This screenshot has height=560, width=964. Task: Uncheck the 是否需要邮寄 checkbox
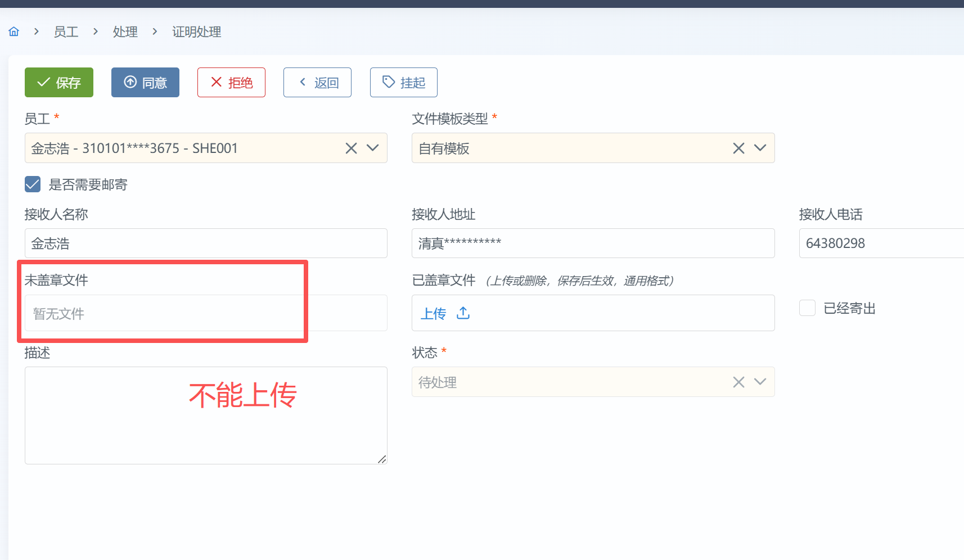(33, 184)
